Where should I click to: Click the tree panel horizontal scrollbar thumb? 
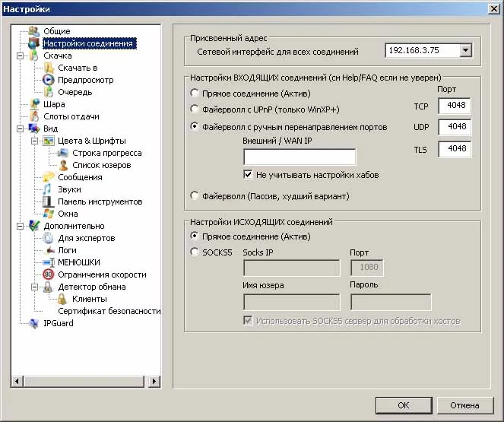tap(84, 382)
